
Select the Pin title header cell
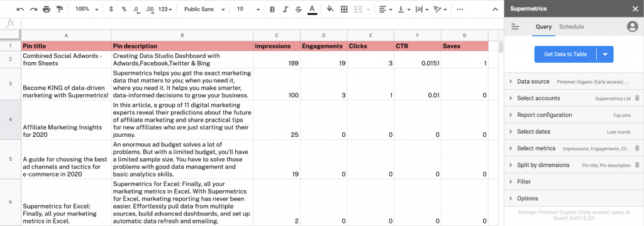(66, 46)
